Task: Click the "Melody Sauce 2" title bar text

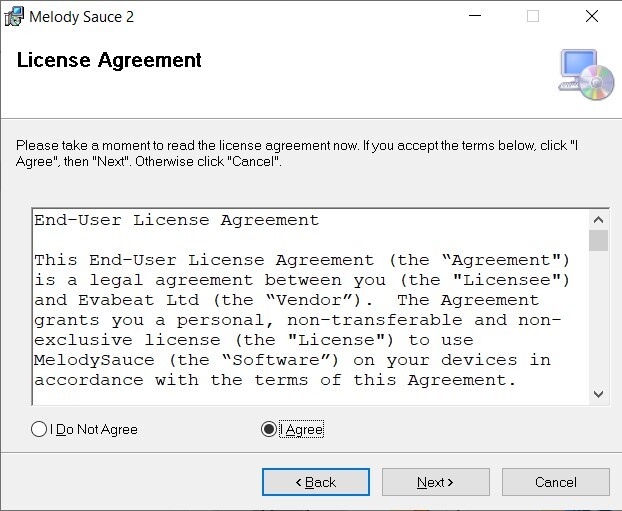Action: coord(82,16)
